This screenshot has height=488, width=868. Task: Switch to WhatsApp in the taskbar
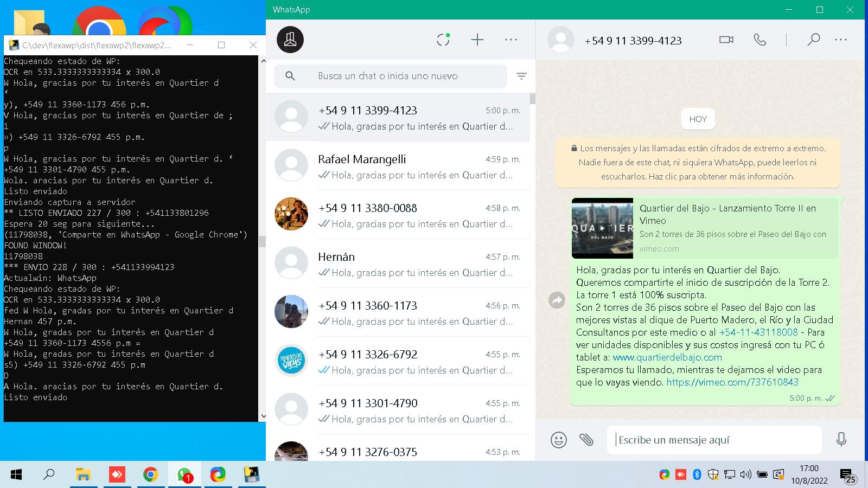click(x=184, y=475)
